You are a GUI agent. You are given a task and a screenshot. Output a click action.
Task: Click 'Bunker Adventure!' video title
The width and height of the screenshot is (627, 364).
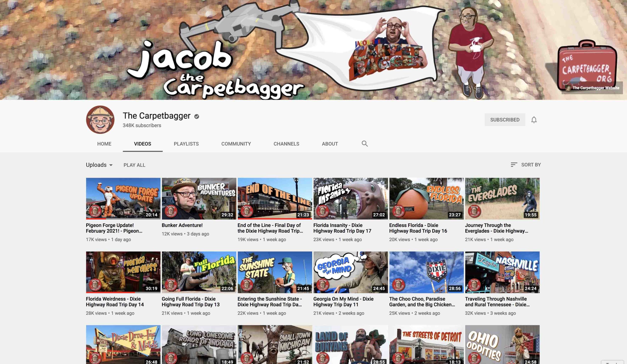click(182, 225)
